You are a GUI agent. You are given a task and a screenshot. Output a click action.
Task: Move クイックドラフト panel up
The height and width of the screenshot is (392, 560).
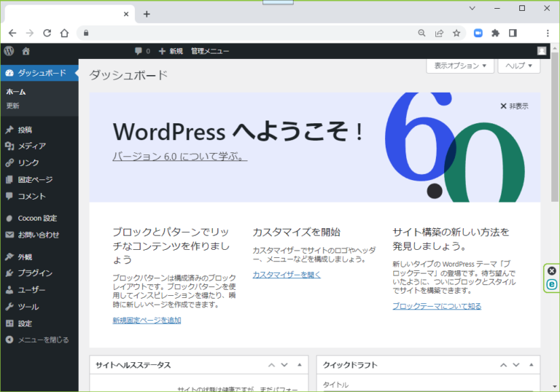point(503,365)
